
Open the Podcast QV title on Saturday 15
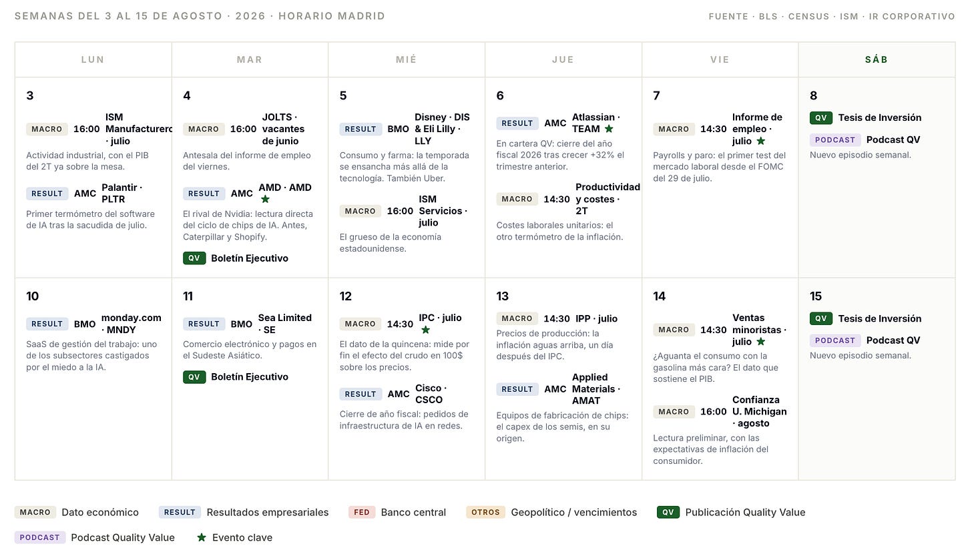coord(893,340)
